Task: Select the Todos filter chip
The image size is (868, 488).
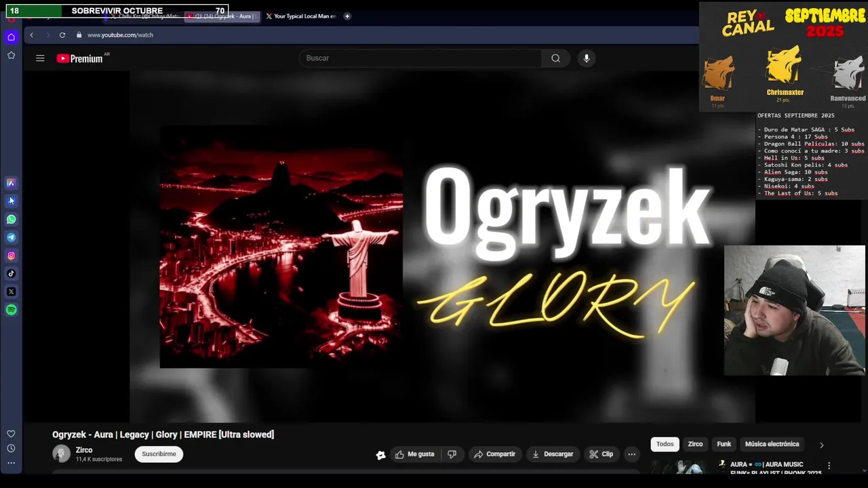Action: tap(665, 445)
